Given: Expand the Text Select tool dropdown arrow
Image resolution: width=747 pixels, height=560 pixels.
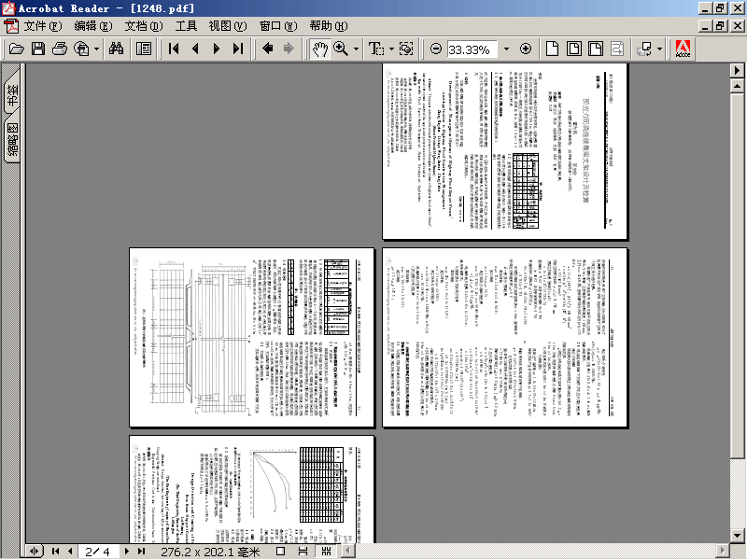Looking at the screenshot, I should coord(391,49).
